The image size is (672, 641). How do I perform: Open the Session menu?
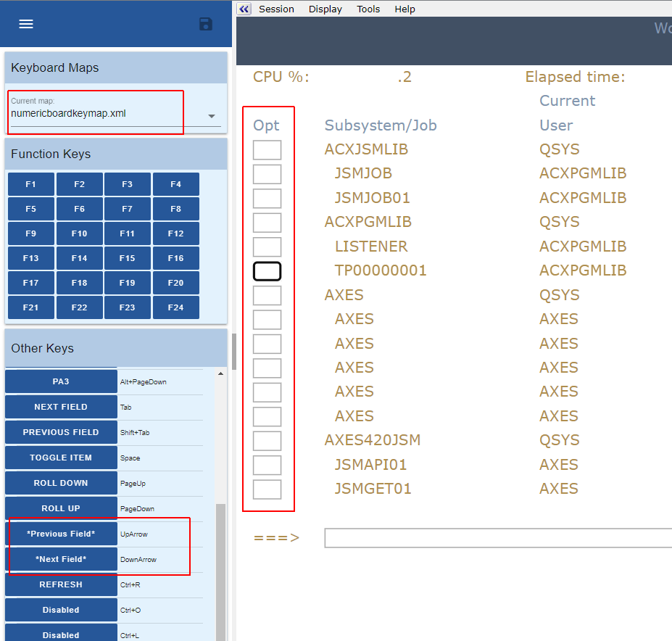coord(276,9)
